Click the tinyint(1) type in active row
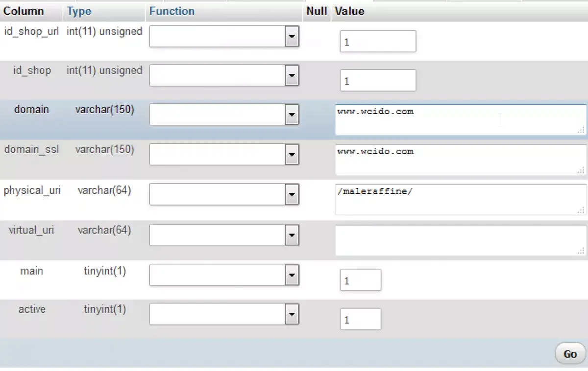The width and height of the screenshot is (588, 371). pos(105,309)
